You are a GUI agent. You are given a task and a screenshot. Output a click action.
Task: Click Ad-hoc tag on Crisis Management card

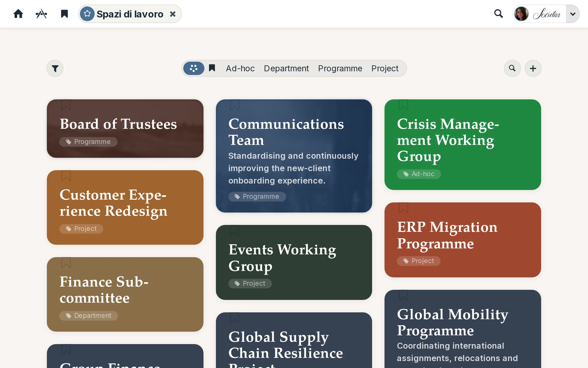pyautogui.click(x=419, y=174)
